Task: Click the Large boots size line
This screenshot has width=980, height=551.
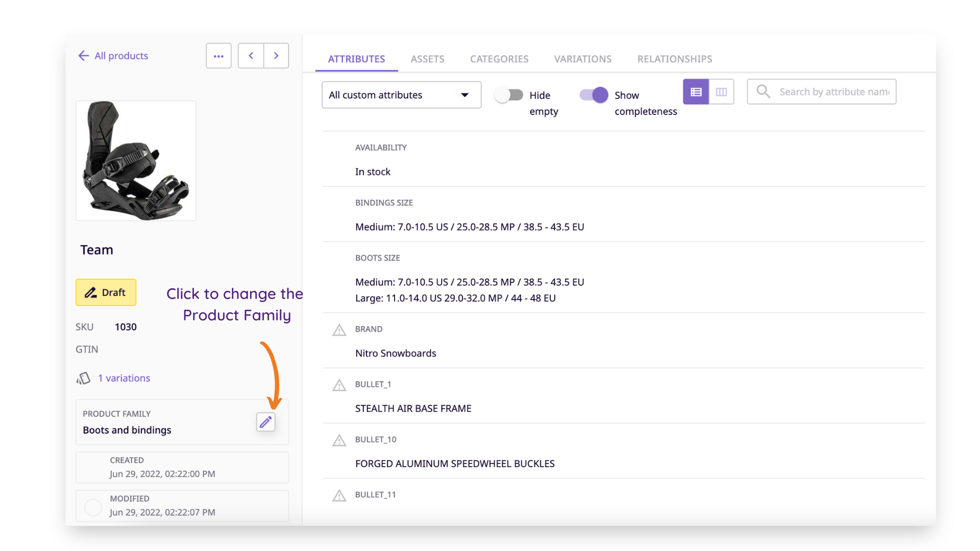Action: click(x=455, y=298)
